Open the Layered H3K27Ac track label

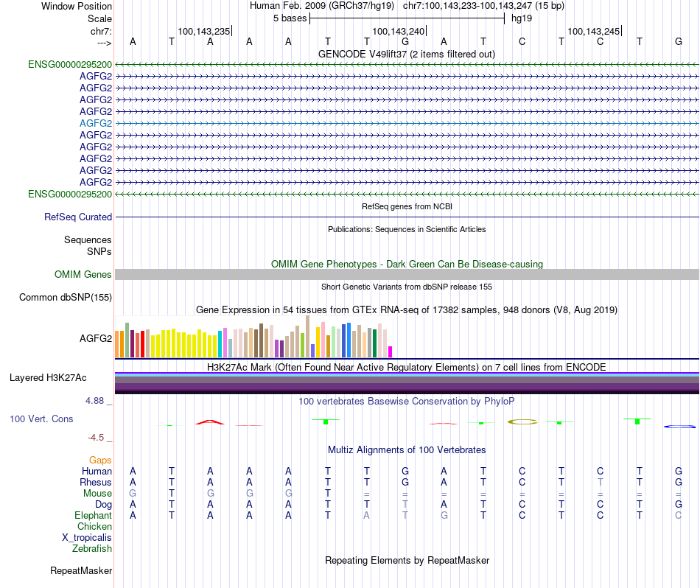[x=48, y=378]
